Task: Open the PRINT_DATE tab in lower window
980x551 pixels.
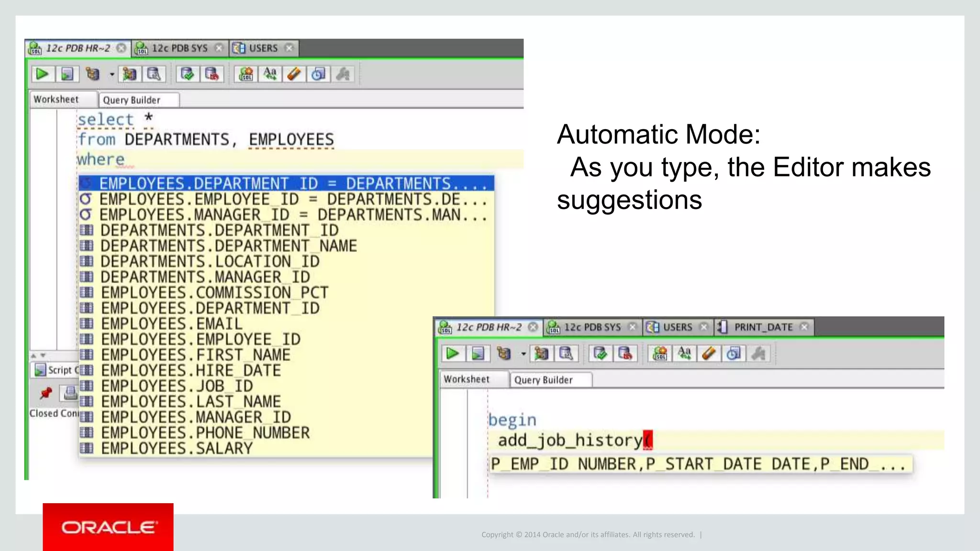Action: pyautogui.click(x=764, y=327)
